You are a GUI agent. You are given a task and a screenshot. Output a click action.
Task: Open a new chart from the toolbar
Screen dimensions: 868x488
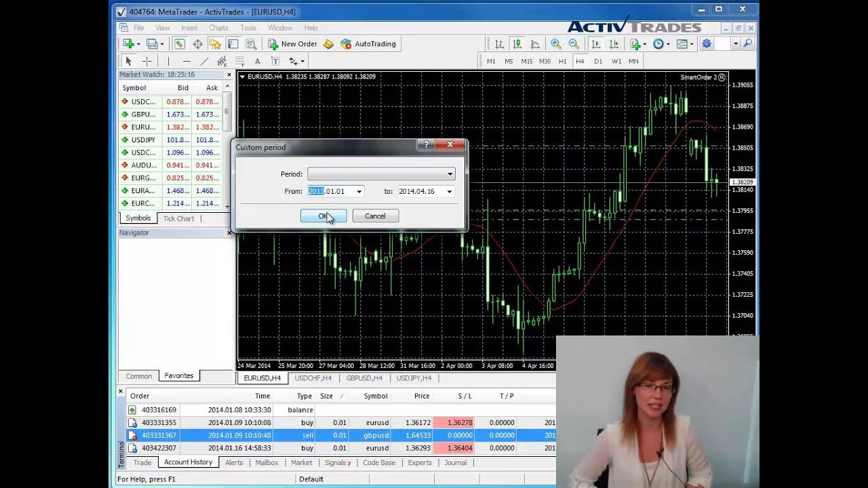[129, 43]
